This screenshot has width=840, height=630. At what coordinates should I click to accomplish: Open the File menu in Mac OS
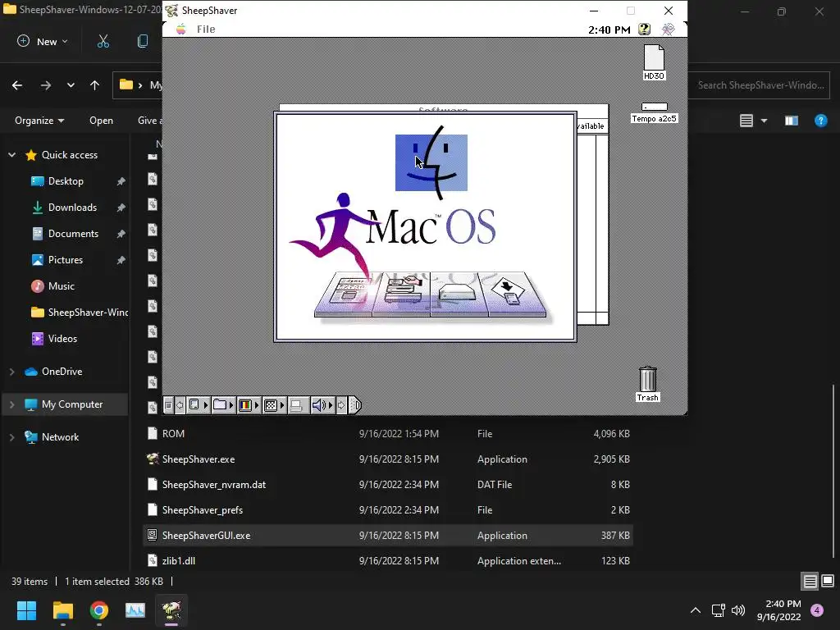[x=206, y=30]
